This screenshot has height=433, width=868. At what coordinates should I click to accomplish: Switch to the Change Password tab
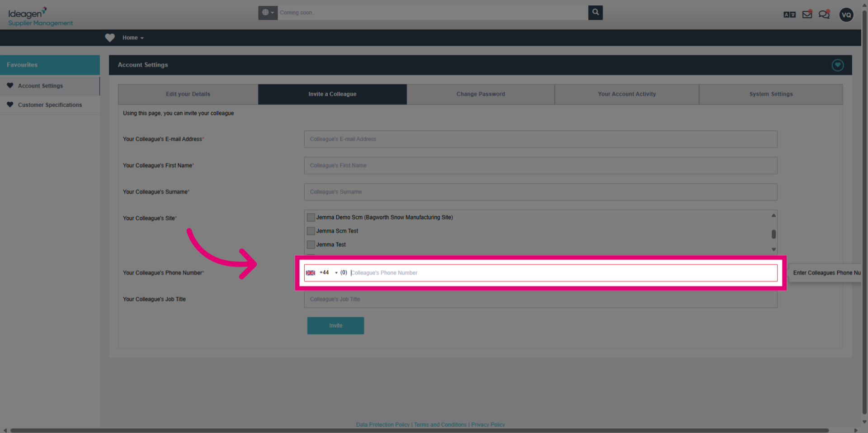[481, 94]
